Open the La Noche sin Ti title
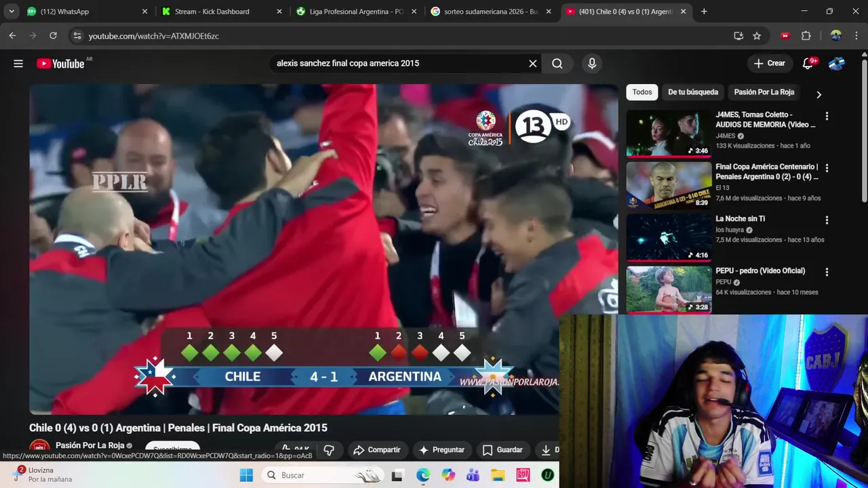 point(740,219)
